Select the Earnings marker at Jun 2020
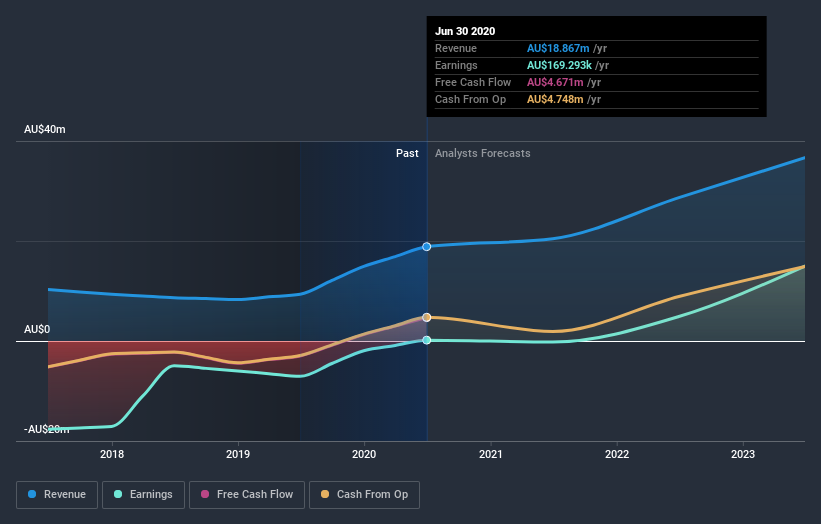 427,340
